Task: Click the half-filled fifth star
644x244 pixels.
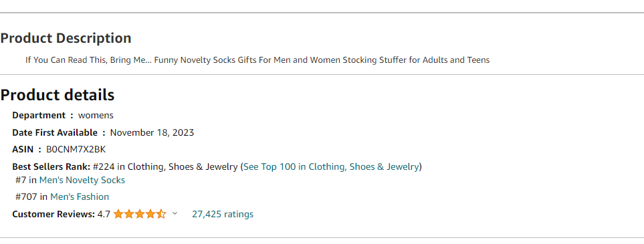Action: 161,214
